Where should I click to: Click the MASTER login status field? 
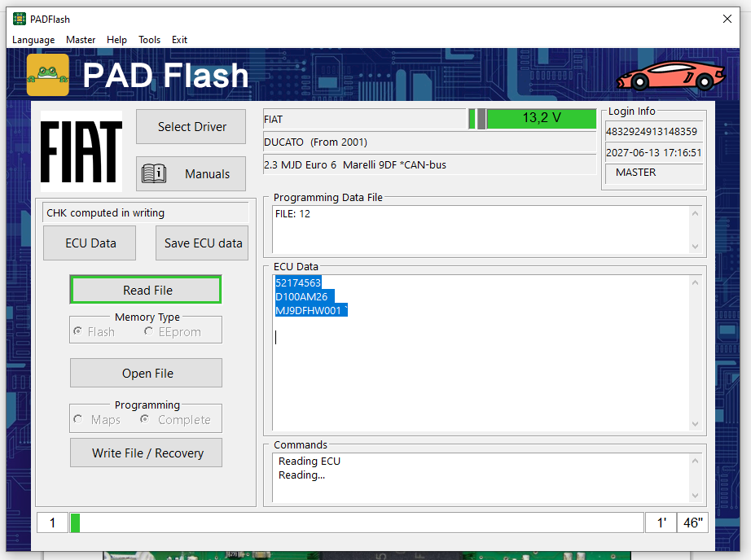[653, 173]
